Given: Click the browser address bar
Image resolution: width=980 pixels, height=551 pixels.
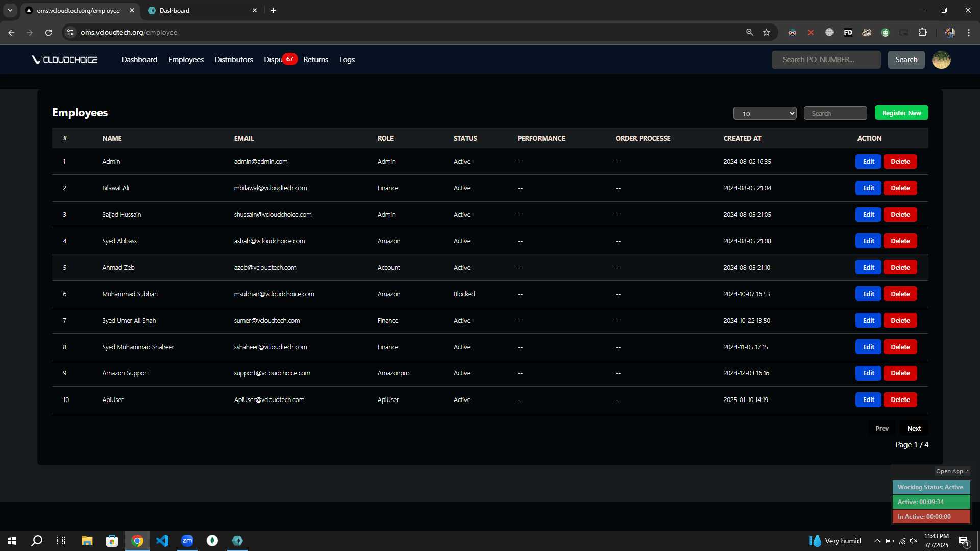Looking at the screenshot, I should pyautogui.click(x=408, y=32).
